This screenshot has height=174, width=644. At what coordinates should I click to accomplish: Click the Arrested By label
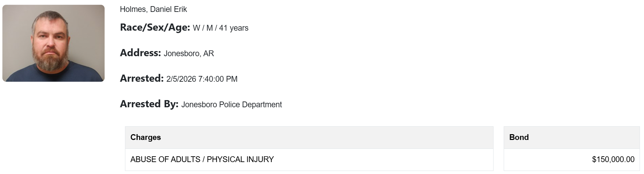(149, 104)
